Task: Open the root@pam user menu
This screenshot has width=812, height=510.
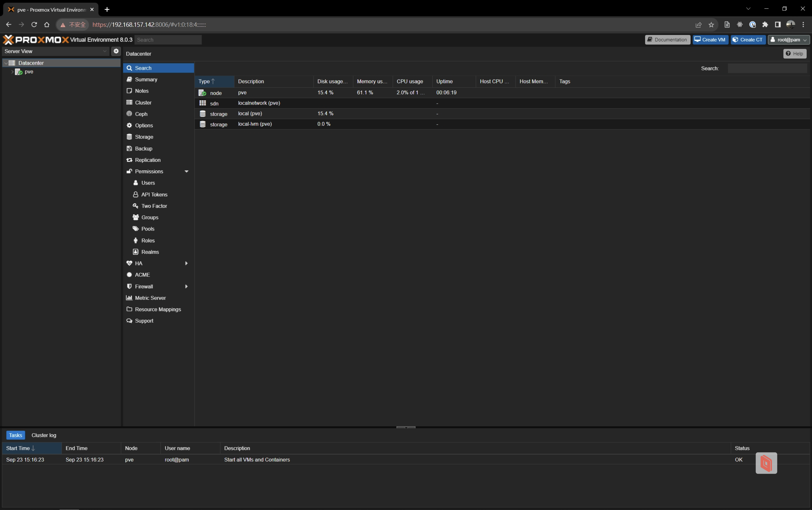Action: (x=788, y=40)
